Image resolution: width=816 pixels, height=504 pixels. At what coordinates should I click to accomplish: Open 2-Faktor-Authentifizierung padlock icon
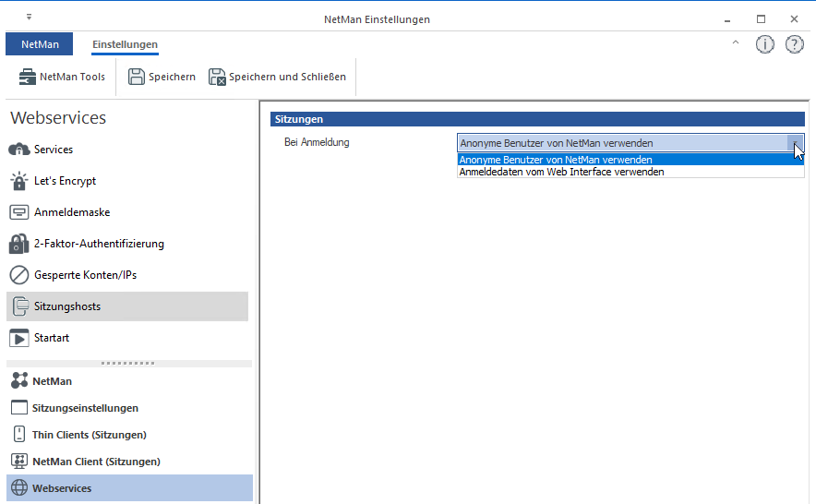[19, 243]
